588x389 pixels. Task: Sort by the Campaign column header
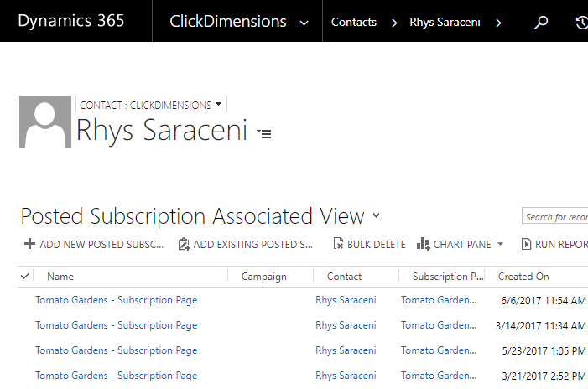[263, 277]
